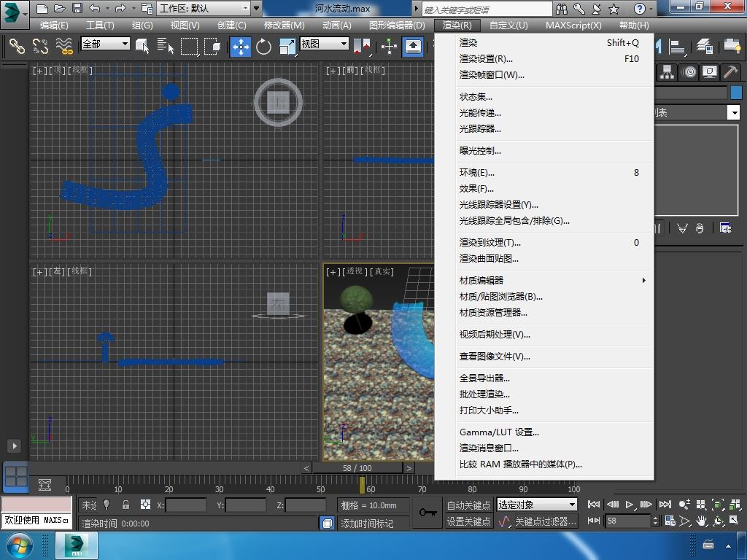
Task: Expand the Quick Access Toolbar customize arrow
Action: click(x=256, y=8)
